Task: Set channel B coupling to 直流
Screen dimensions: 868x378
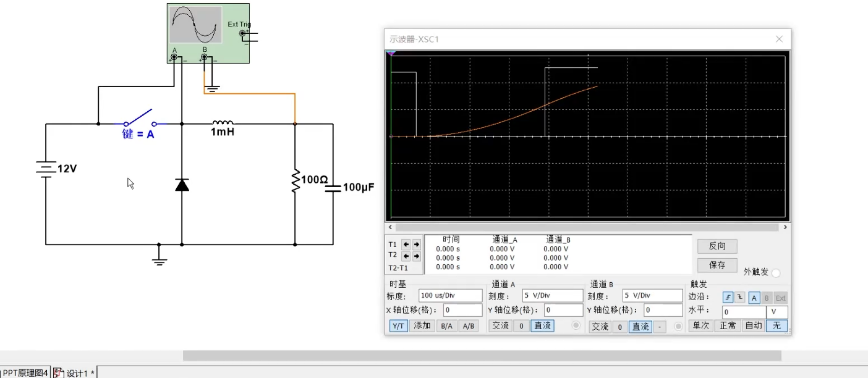Action: click(x=640, y=327)
